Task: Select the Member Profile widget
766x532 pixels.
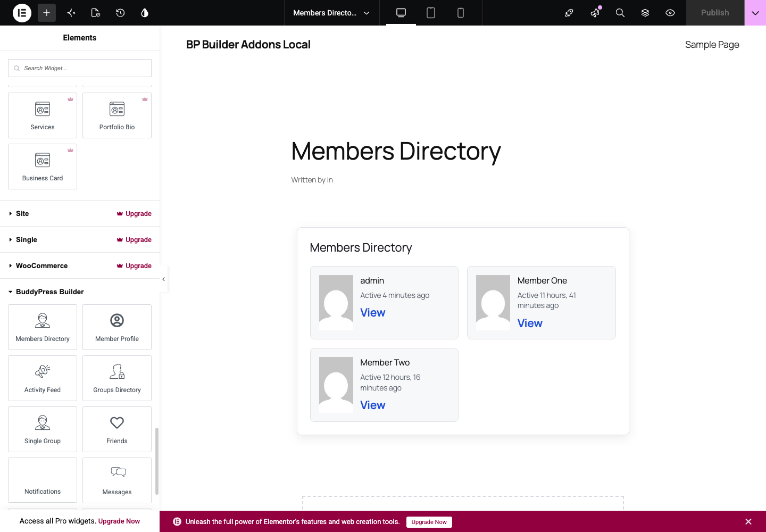Action: point(117,327)
